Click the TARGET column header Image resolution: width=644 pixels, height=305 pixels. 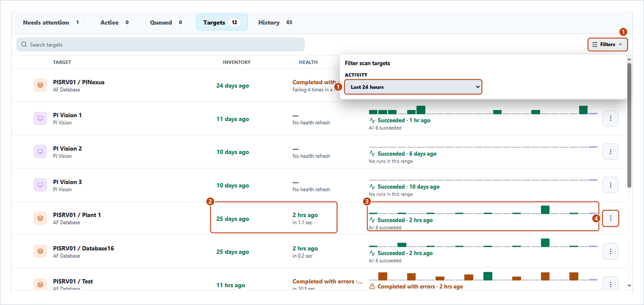(x=62, y=62)
